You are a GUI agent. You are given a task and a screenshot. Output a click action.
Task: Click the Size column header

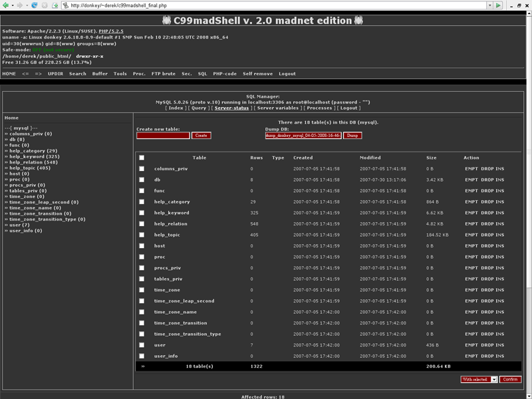click(x=431, y=158)
